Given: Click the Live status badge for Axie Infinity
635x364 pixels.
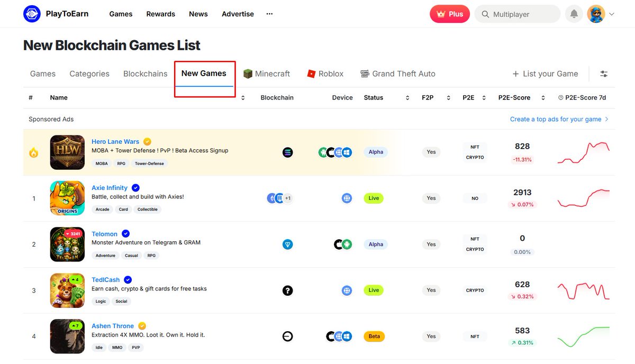Looking at the screenshot, I should pos(374,198).
